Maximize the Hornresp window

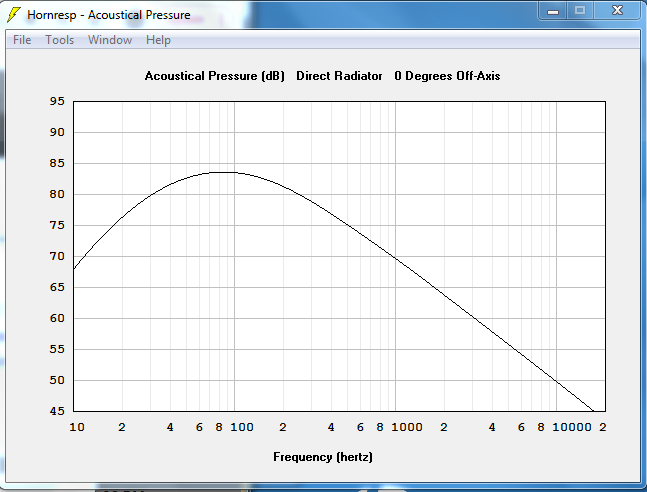(580, 10)
